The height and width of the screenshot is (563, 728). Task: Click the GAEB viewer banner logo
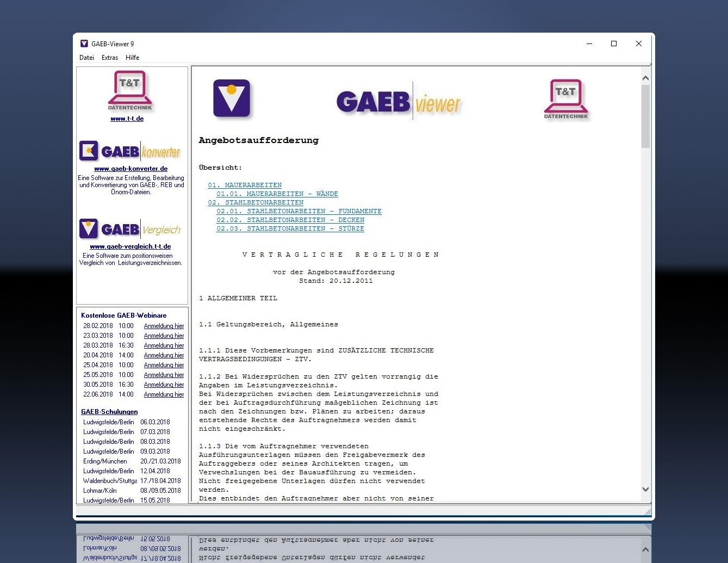399,102
